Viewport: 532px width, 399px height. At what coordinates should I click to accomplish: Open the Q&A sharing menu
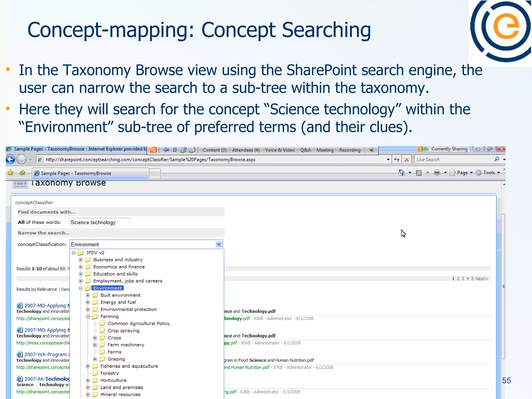pyautogui.click(x=305, y=150)
